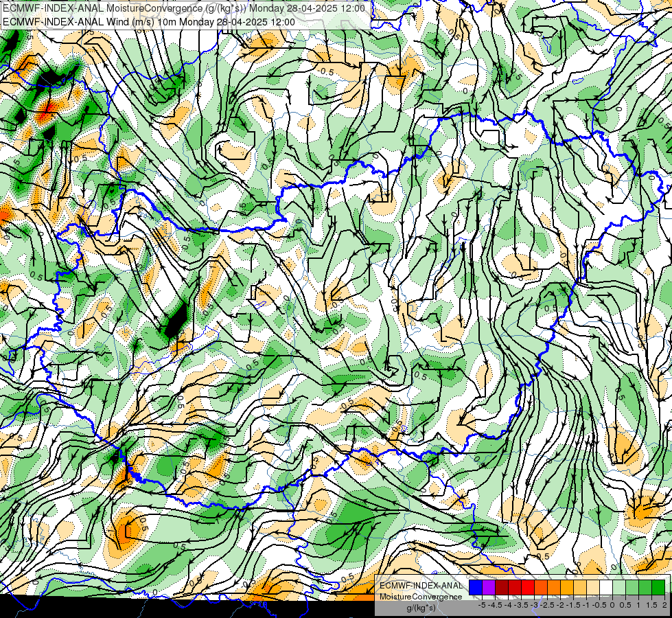Click the MoistureConvergence title line at top
The image size is (672, 618).
[184, 8]
